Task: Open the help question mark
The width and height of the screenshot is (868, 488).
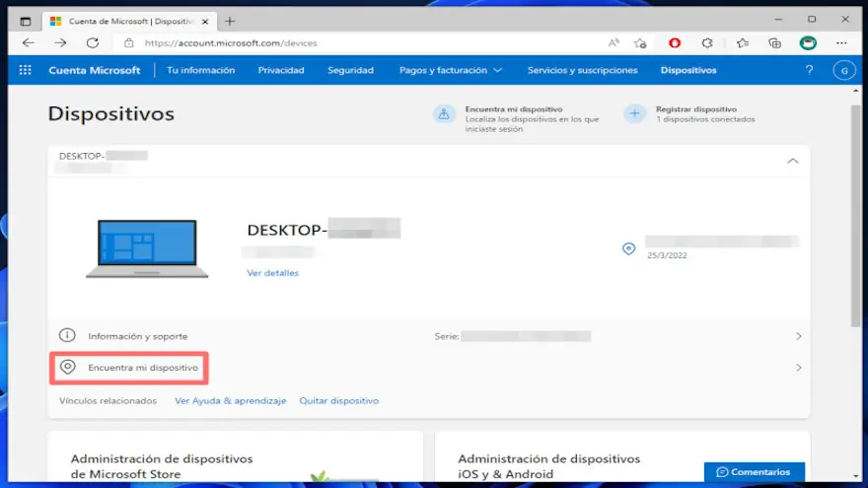Action: pos(810,70)
